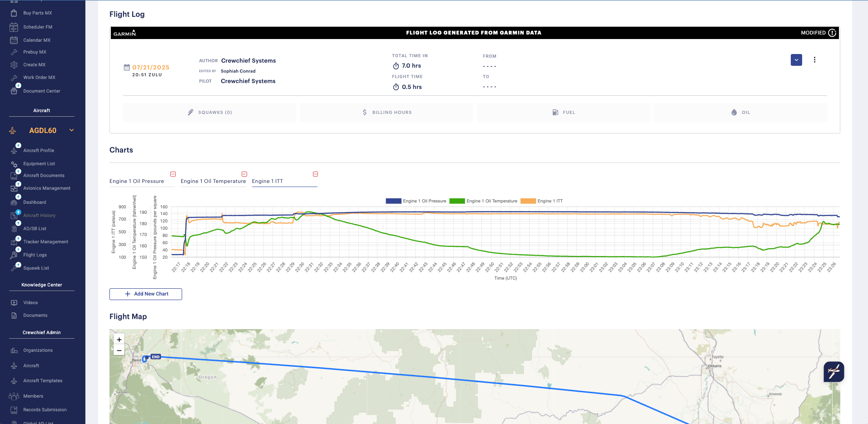Toggle Engine 1 Oil Pressure legend entry
Screen dimensions: 868x424
coord(416,201)
